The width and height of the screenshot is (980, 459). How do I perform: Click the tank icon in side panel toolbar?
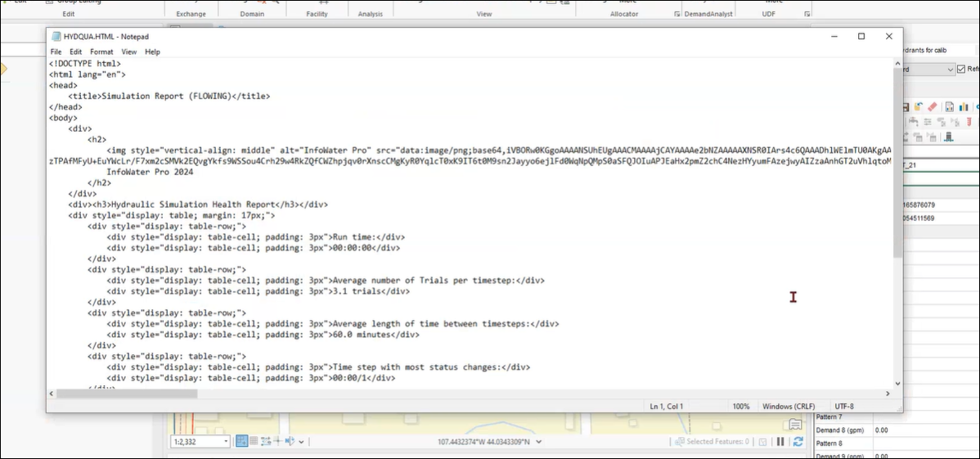click(x=949, y=137)
